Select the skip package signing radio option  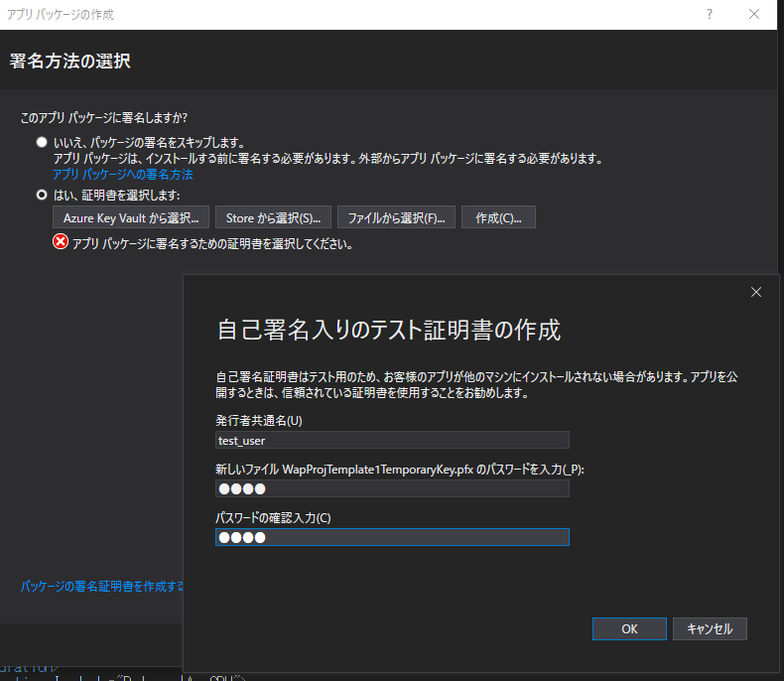click(42, 143)
